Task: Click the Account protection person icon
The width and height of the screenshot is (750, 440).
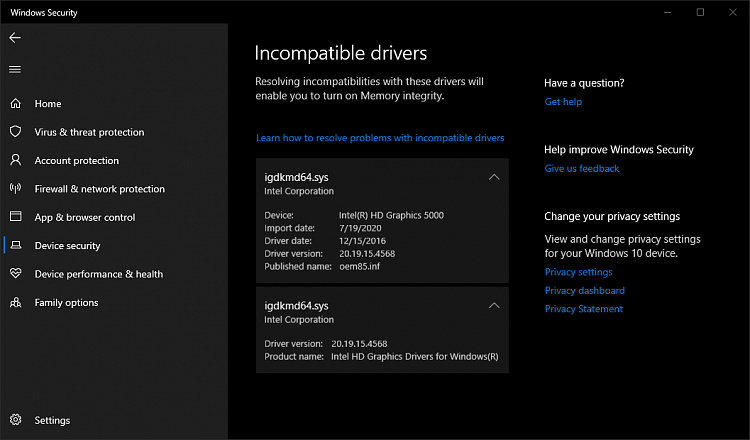Action: pyautogui.click(x=16, y=160)
